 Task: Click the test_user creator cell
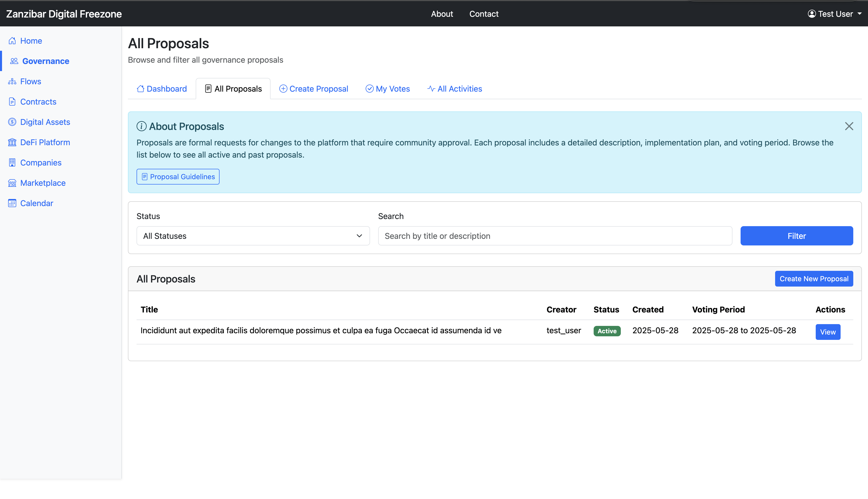[564, 331]
